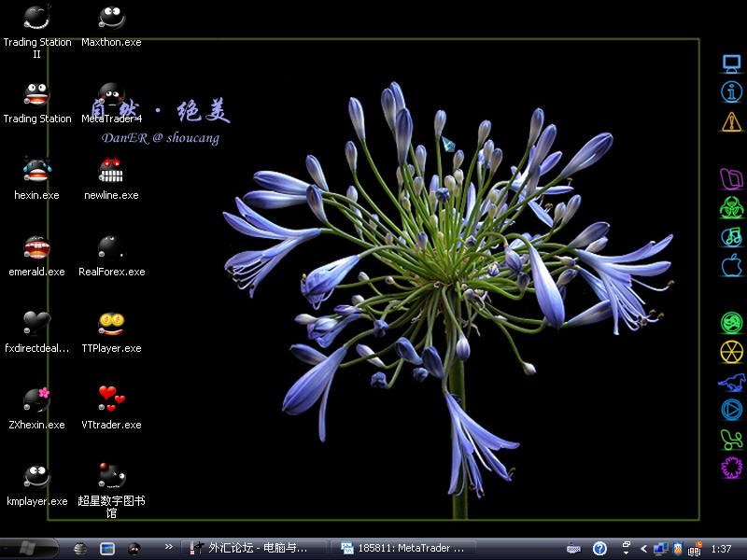Select the kmplayer.exe desktop icon
Viewport: 747px width, 560px height.
point(36,478)
